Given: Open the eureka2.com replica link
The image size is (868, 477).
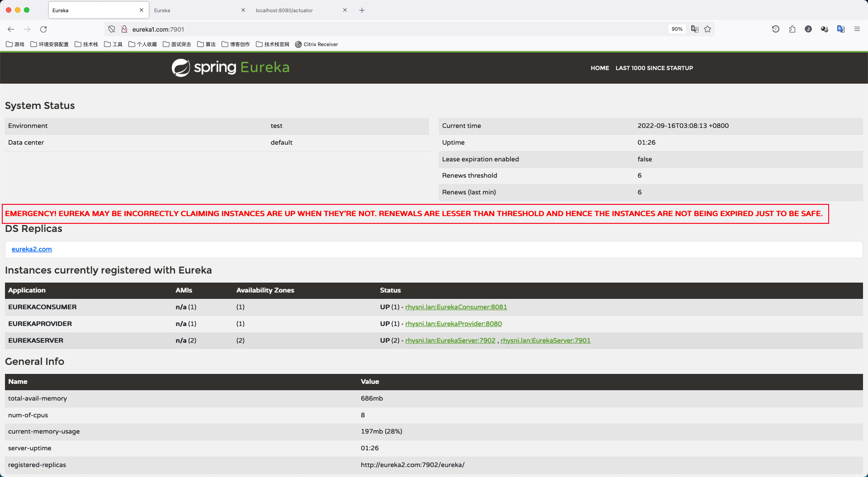Looking at the screenshot, I should point(32,249).
